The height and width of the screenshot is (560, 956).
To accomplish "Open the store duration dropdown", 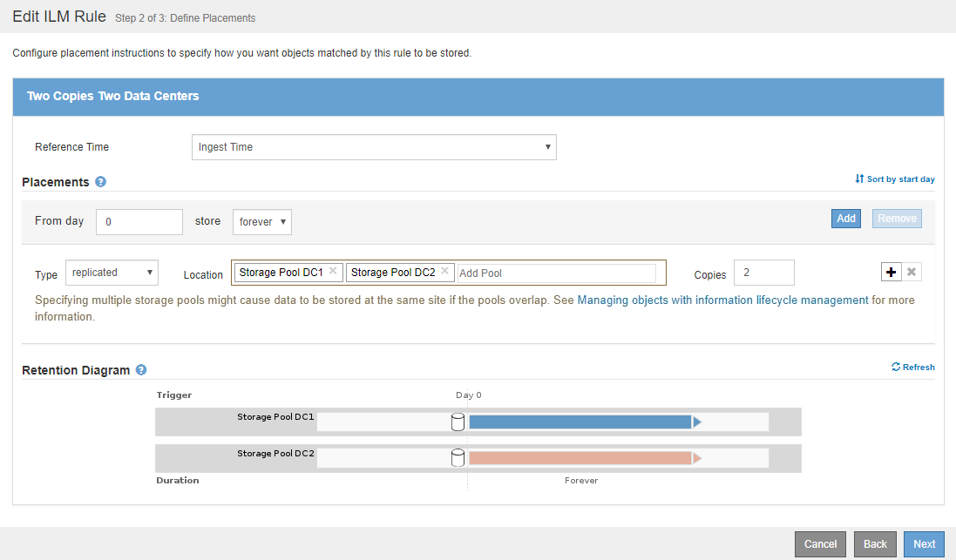I will coord(261,222).
